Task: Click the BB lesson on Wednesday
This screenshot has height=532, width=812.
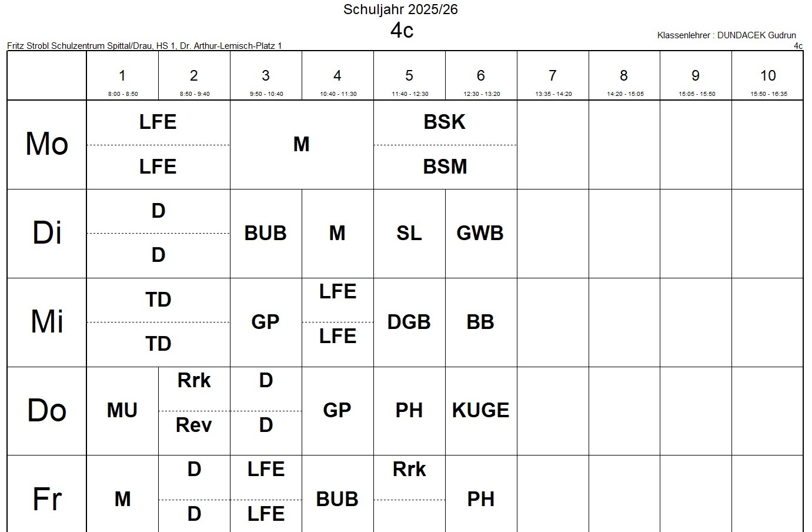Action: (480, 322)
